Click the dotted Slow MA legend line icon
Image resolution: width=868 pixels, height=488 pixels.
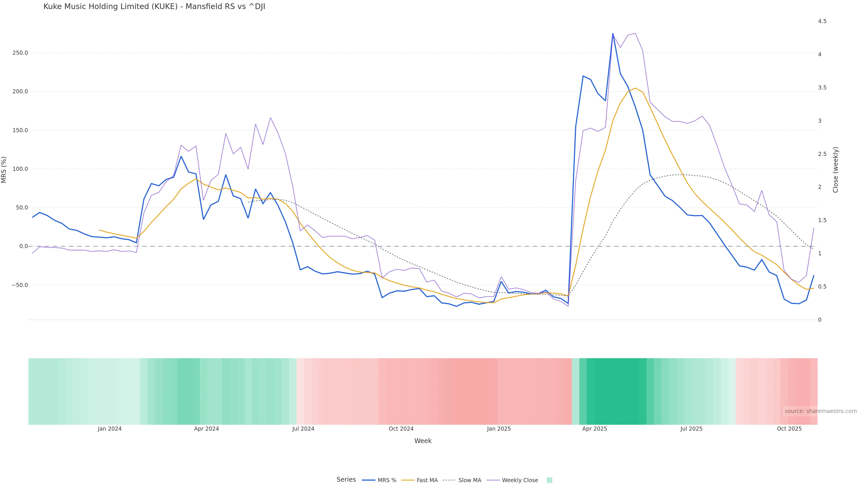449,480
